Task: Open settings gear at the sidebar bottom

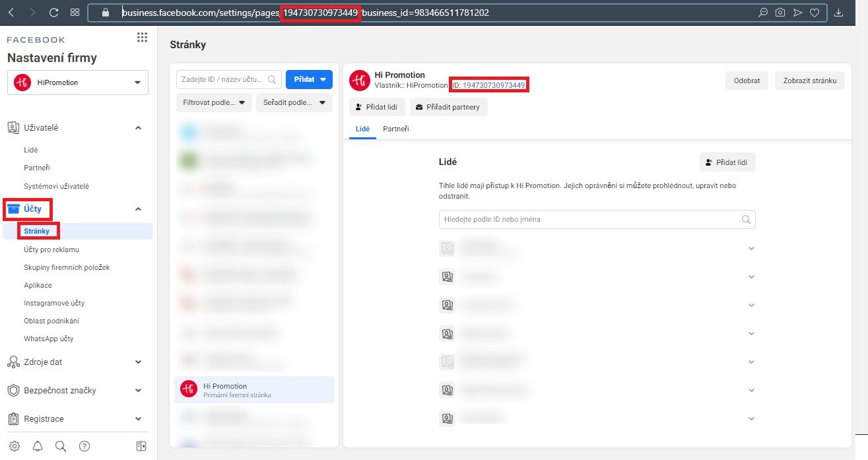Action: pyautogui.click(x=15, y=446)
